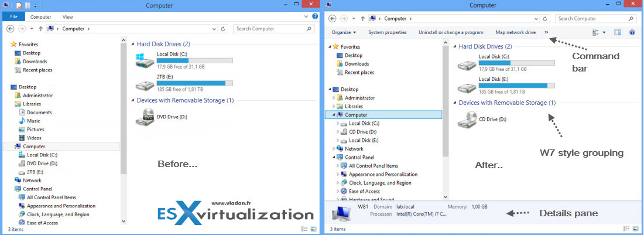Select Pictures library in left window
The height and width of the screenshot is (235, 644).
coord(32,130)
